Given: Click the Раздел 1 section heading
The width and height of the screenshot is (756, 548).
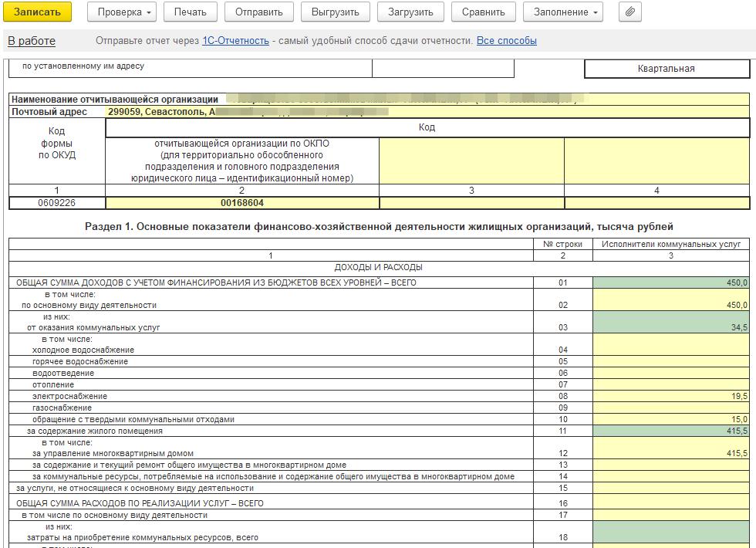Looking at the screenshot, I should click(379, 227).
